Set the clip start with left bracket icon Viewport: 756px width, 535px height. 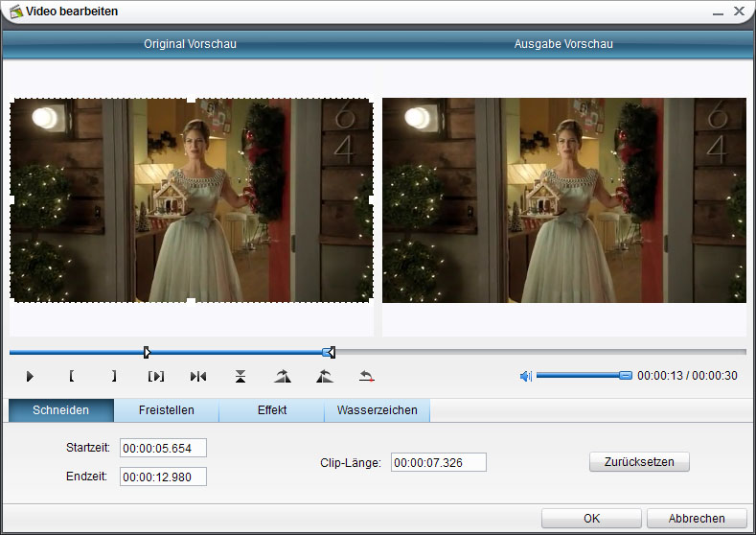point(72,376)
